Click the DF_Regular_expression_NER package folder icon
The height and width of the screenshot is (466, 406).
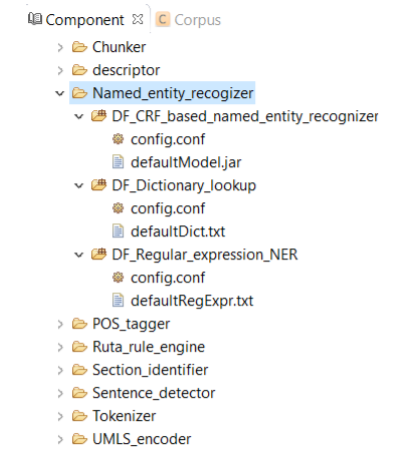pyautogui.click(x=99, y=254)
